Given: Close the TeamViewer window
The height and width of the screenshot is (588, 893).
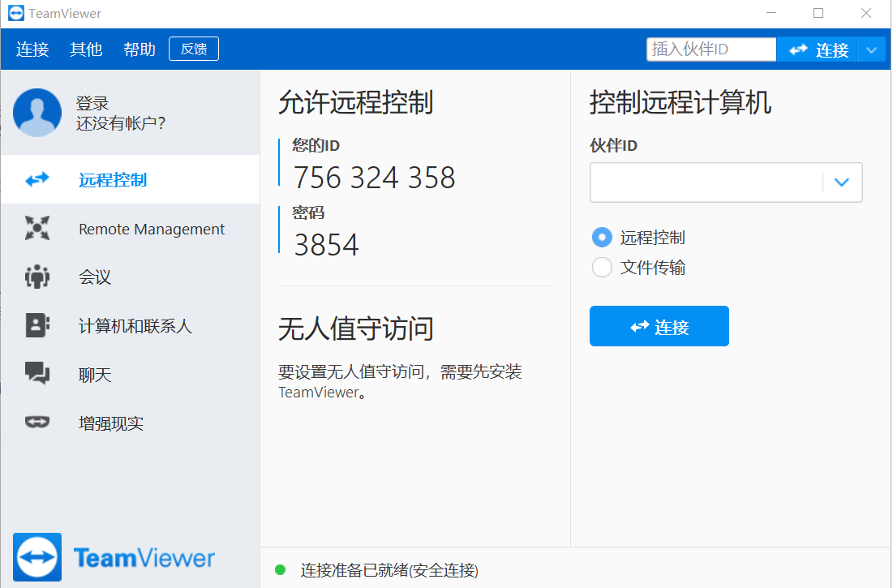Looking at the screenshot, I should coord(866,13).
